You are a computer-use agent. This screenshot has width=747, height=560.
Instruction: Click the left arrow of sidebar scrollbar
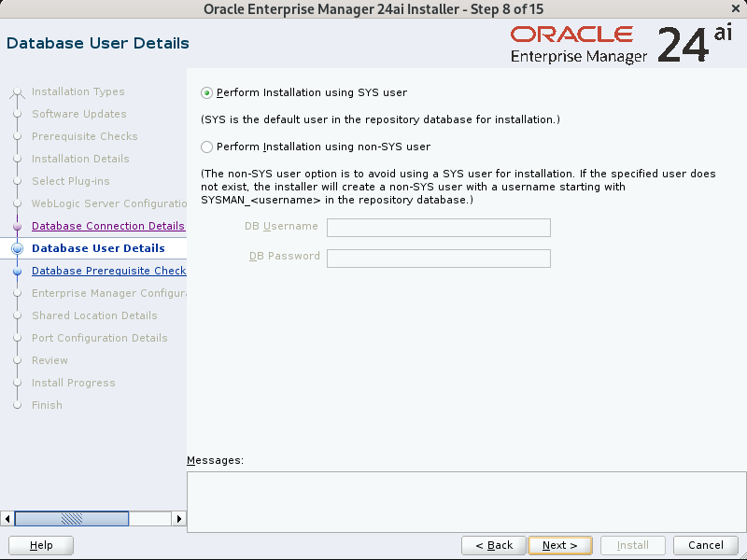[x=7, y=519]
